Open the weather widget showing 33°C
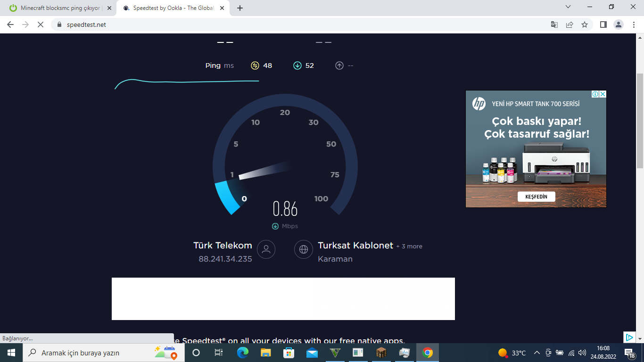Screen dimensions: 644x362 point(512,353)
